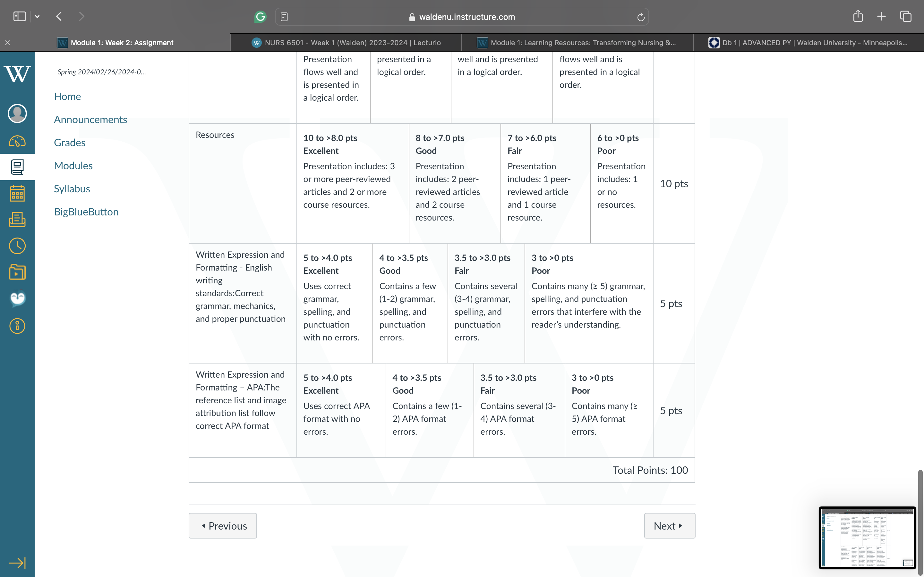Toggle the Safari sidebar panel
924x577 pixels.
20,16
